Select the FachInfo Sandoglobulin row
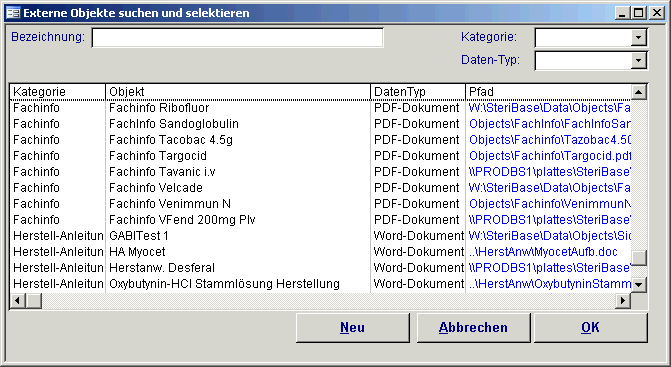Image resolution: width=671 pixels, height=367 pixels. 321,124
